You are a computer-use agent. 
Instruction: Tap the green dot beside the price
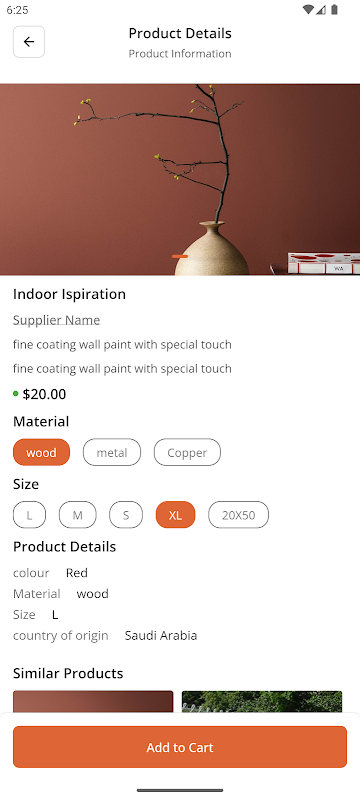click(16, 393)
